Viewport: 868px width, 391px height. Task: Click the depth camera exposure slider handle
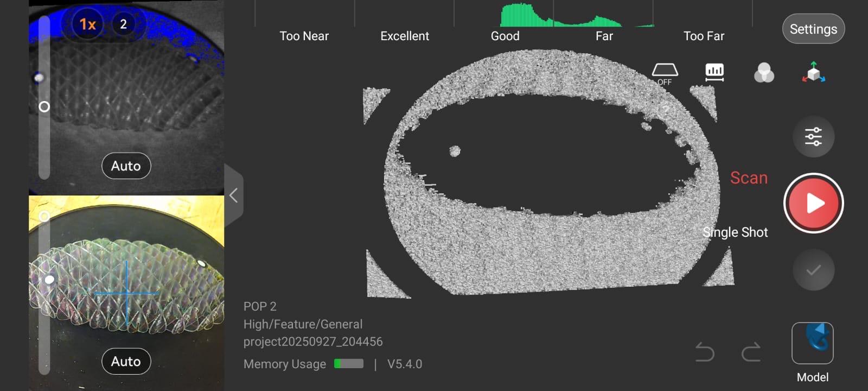(44, 107)
